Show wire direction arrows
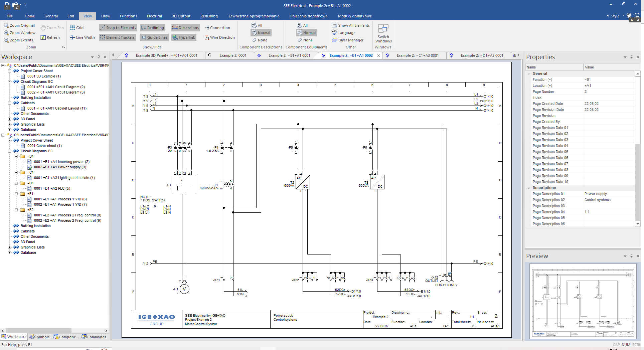 (220, 37)
